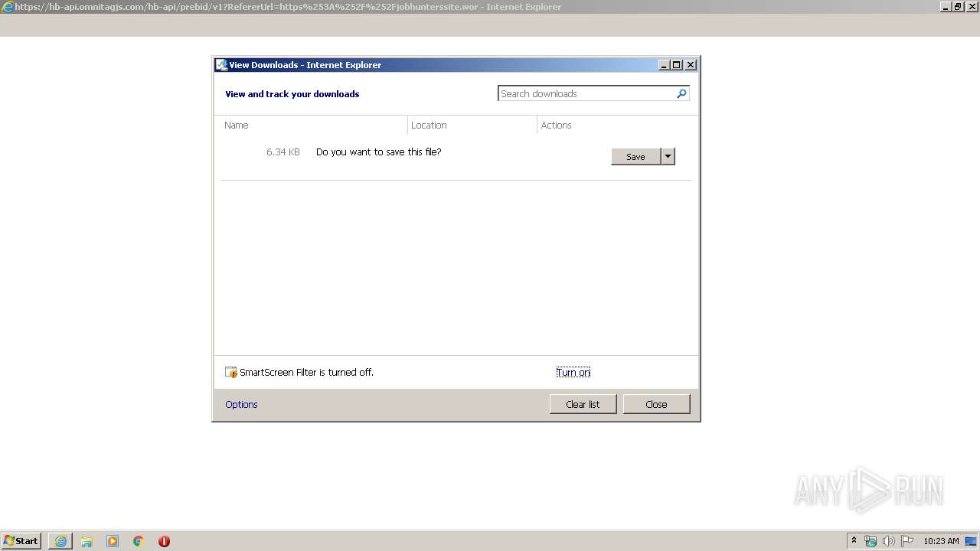
Task: Open Internet Explorer from the taskbar
Action: coord(60,541)
